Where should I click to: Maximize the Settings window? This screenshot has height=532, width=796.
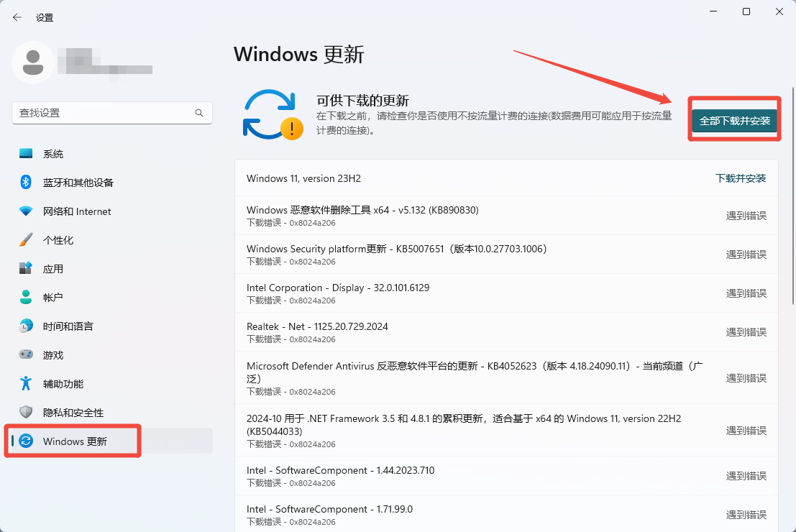[746, 12]
